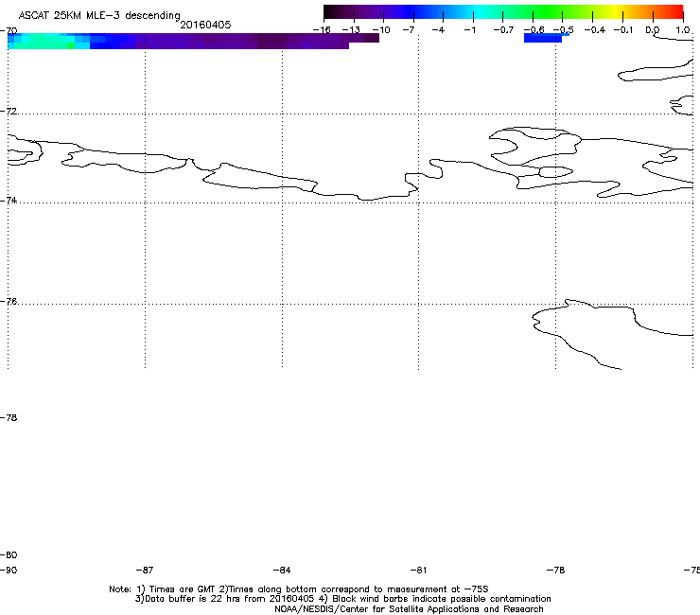Click the -0.1 color scale label
The width and height of the screenshot is (700, 615).
click(x=623, y=30)
